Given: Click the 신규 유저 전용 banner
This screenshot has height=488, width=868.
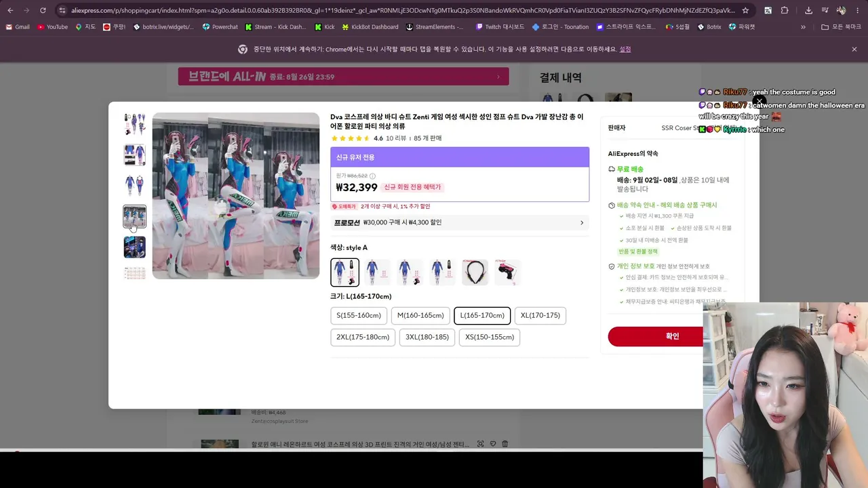Looking at the screenshot, I should (x=460, y=157).
